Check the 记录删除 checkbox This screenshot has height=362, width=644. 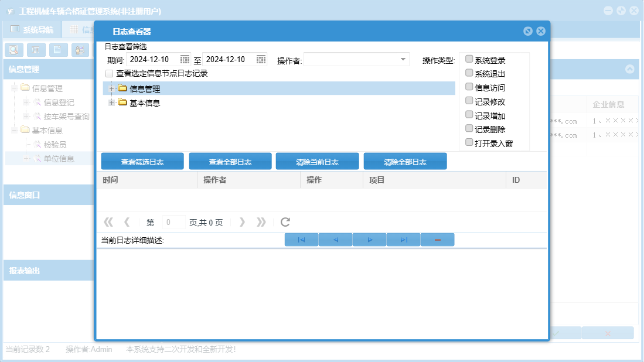[469, 128]
